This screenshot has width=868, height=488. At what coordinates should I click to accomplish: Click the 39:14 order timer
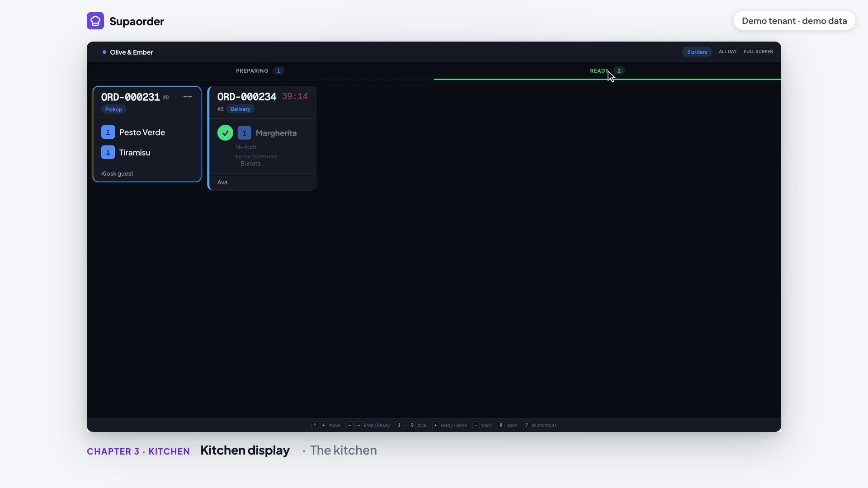click(x=295, y=96)
